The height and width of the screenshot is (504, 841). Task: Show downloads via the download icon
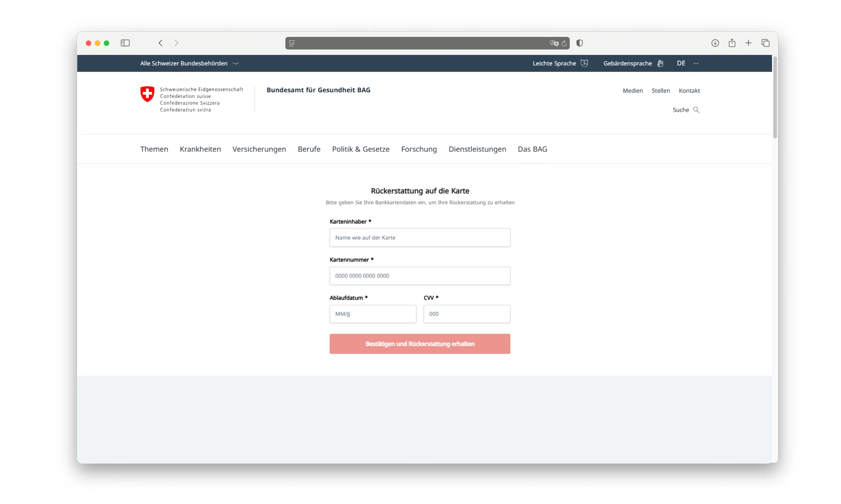point(715,43)
